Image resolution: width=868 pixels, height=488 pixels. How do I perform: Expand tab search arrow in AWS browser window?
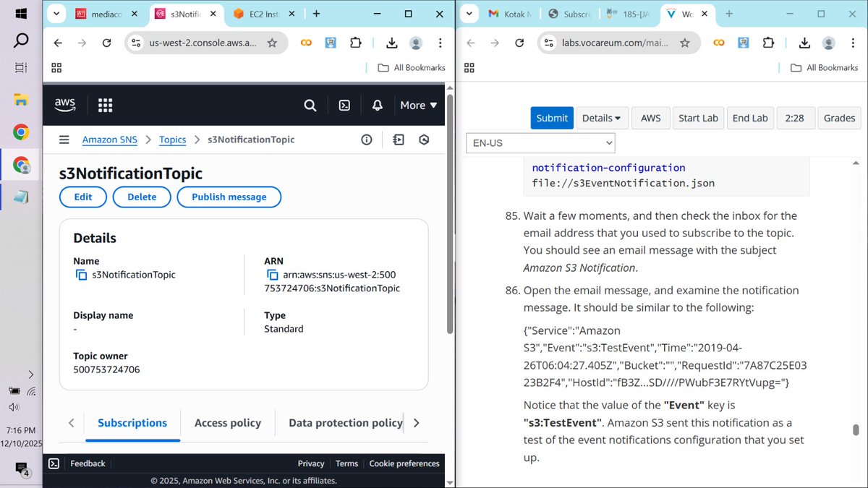57,14
